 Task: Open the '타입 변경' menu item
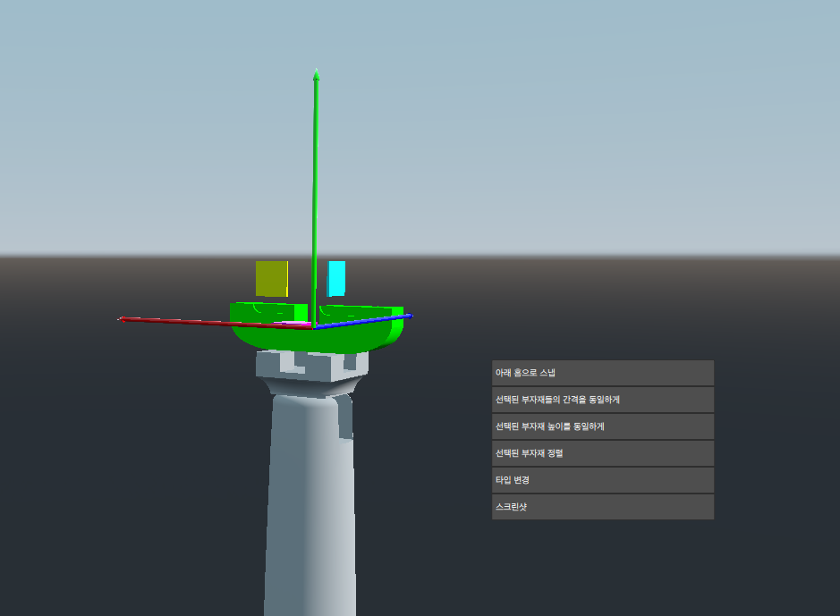[602, 480]
